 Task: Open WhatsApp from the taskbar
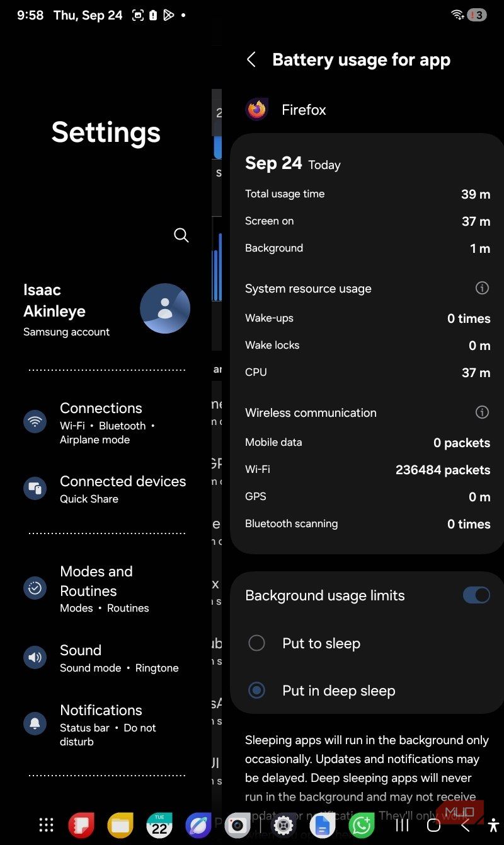(362, 825)
